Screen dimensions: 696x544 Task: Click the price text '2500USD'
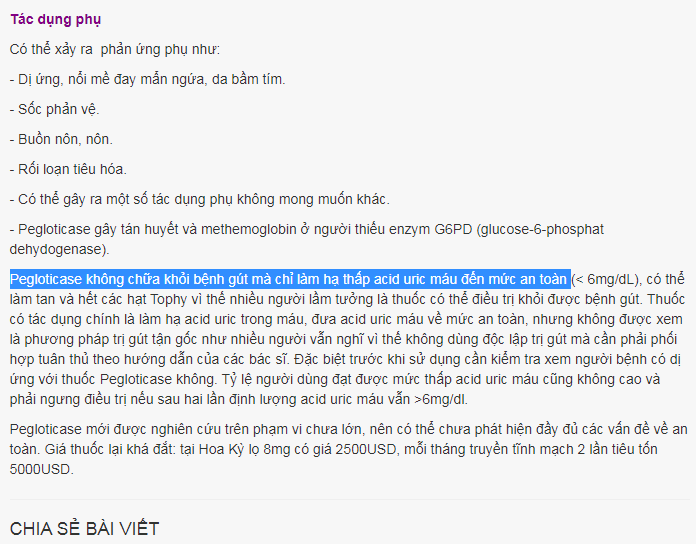365,449
